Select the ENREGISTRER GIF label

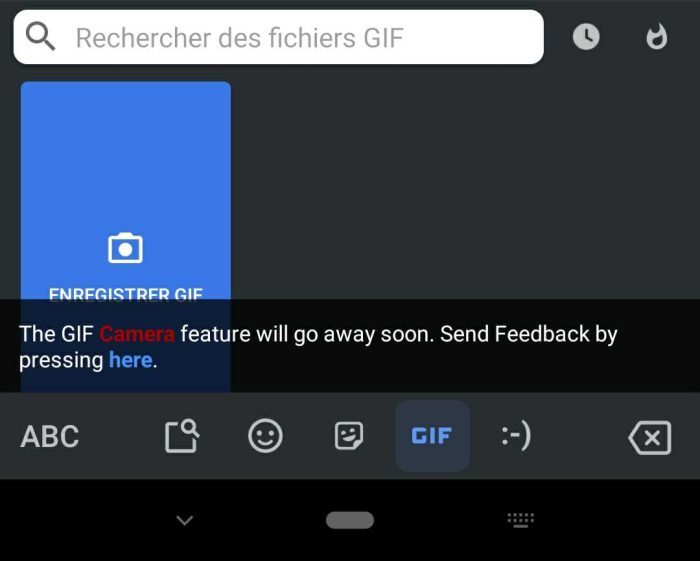pos(125,294)
